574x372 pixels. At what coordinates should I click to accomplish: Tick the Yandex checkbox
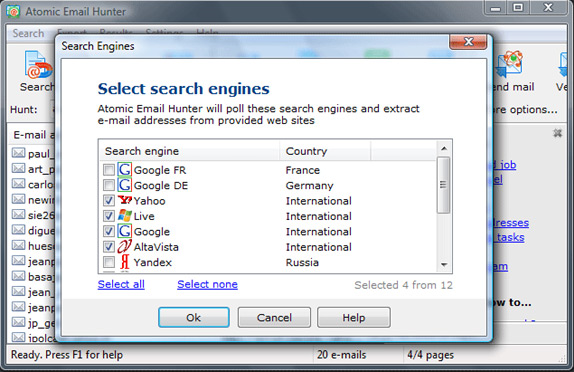point(109,262)
